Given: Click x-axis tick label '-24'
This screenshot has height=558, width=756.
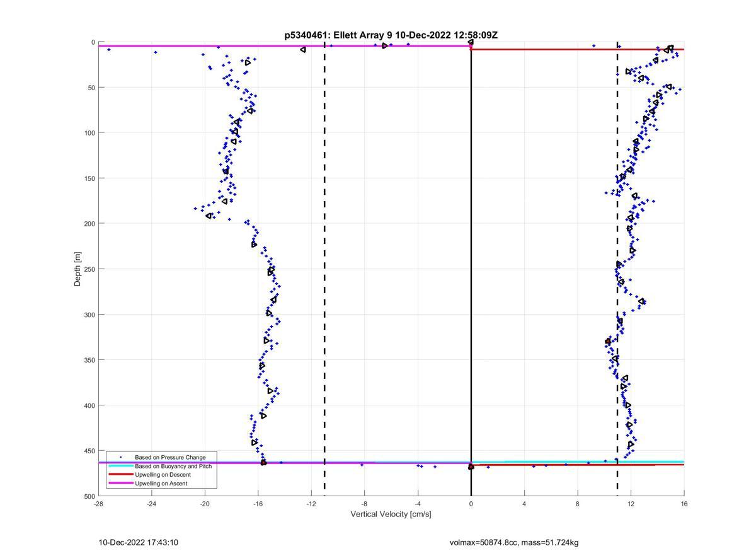Looking at the screenshot, I should (151, 504).
